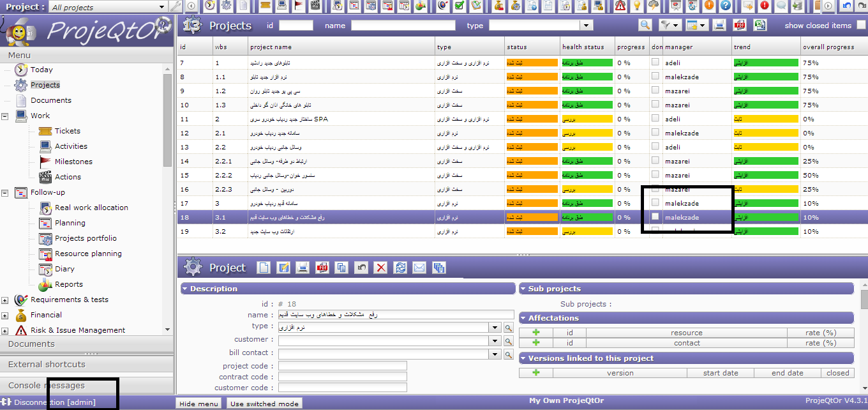868x410 pixels.
Task: Tick the done checkbox for project 12
Action: coord(655,133)
